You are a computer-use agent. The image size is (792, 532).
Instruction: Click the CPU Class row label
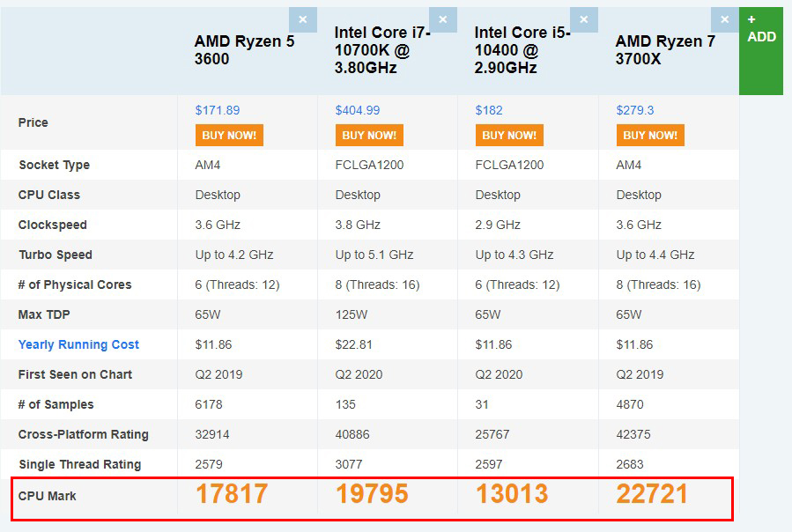point(49,195)
